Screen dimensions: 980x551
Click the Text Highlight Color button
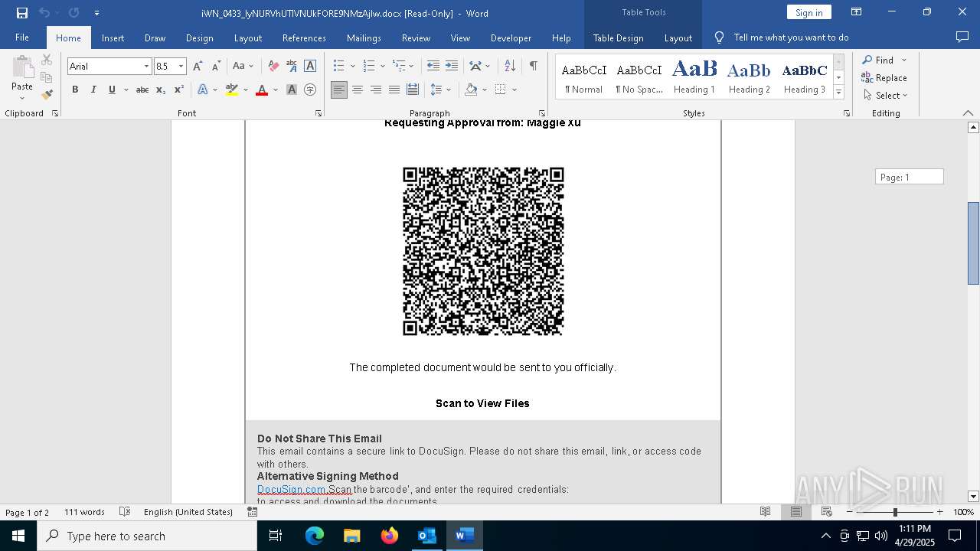[232, 90]
